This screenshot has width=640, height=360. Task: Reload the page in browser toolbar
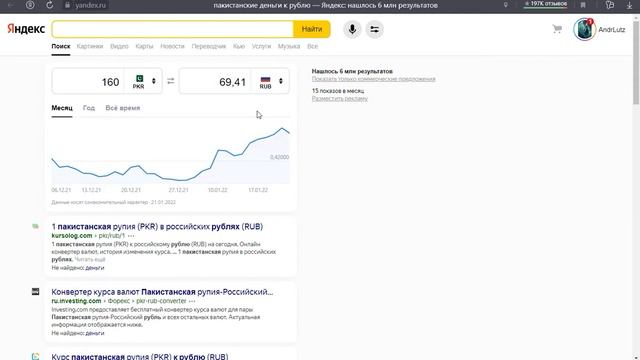(x=49, y=5)
